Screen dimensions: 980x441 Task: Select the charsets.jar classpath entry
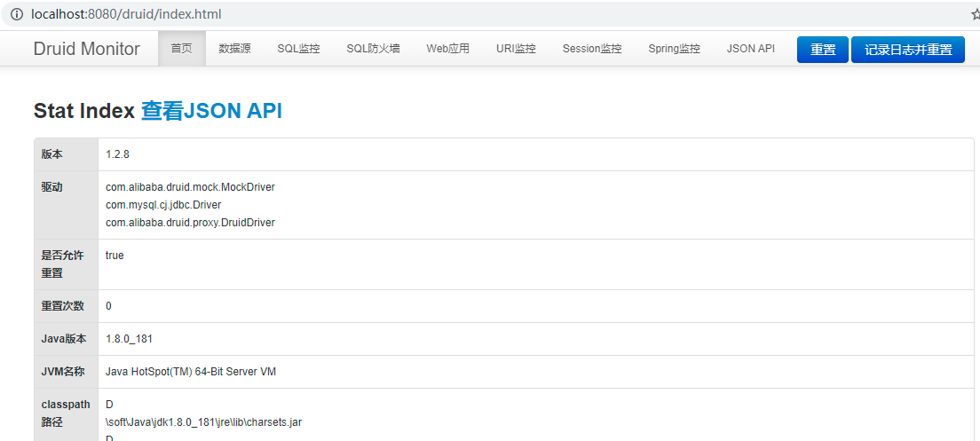pyautogui.click(x=204, y=422)
